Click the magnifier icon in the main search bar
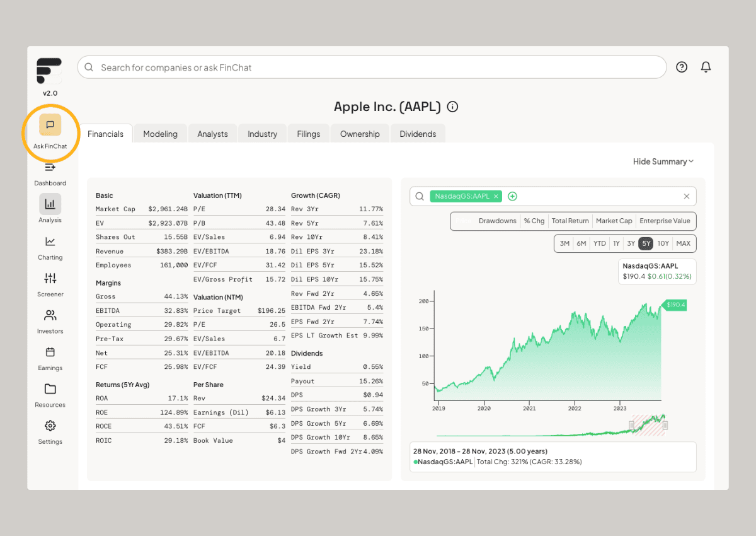This screenshot has height=536, width=756. click(x=89, y=67)
